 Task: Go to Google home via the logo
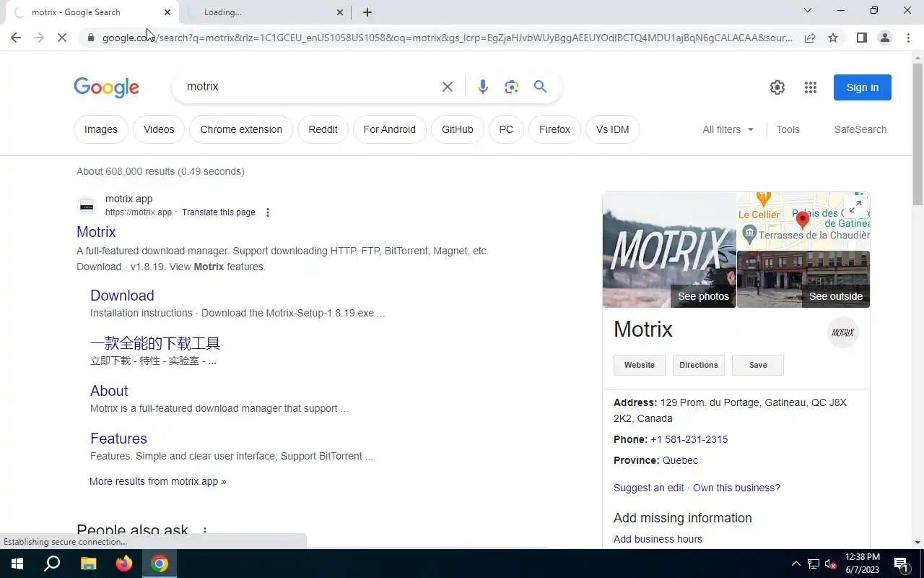(x=106, y=87)
